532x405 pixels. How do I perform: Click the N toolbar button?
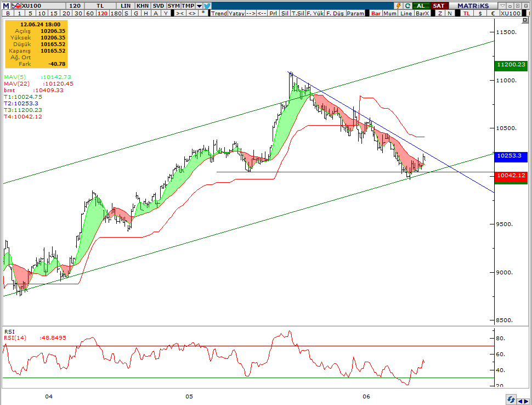450,13
